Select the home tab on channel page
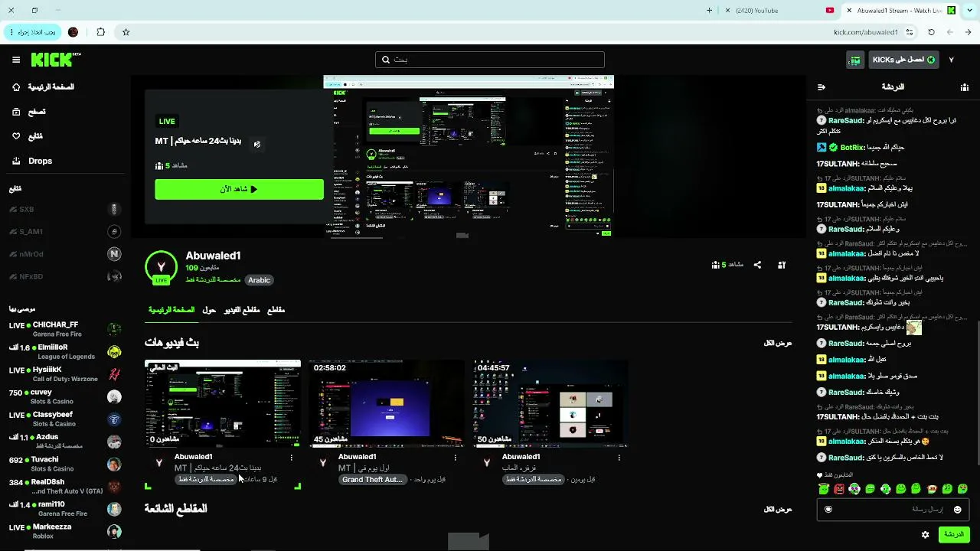This screenshot has height=551, width=980. coord(171,310)
